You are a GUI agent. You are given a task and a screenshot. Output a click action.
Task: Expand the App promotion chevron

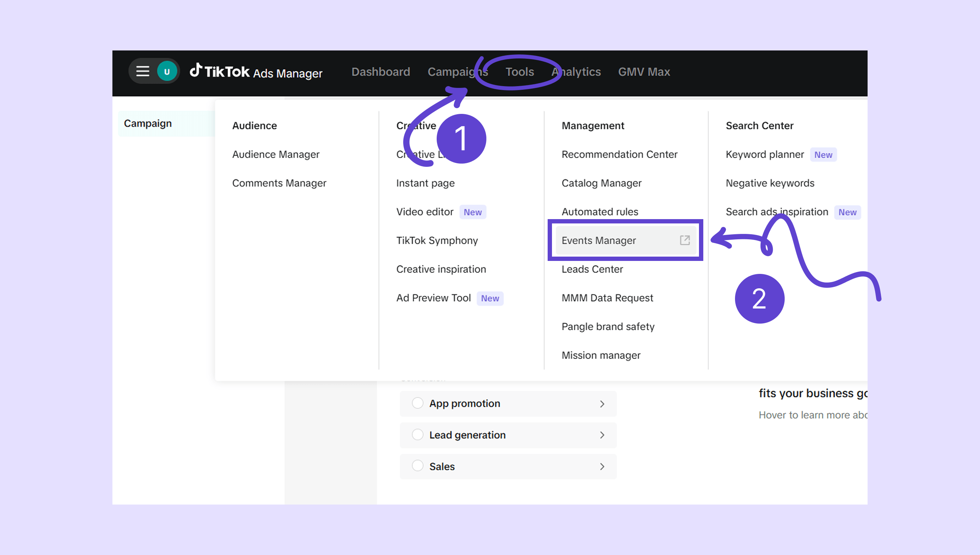click(602, 404)
